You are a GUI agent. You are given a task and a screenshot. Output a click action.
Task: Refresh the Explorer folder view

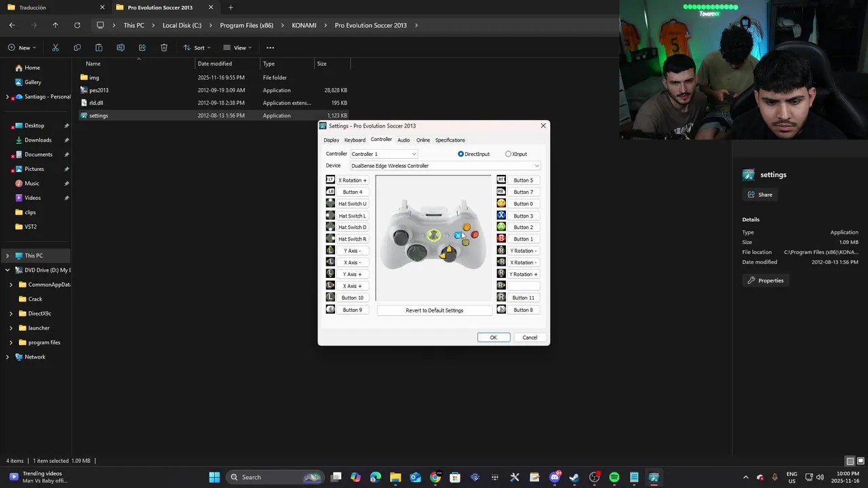tap(77, 25)
